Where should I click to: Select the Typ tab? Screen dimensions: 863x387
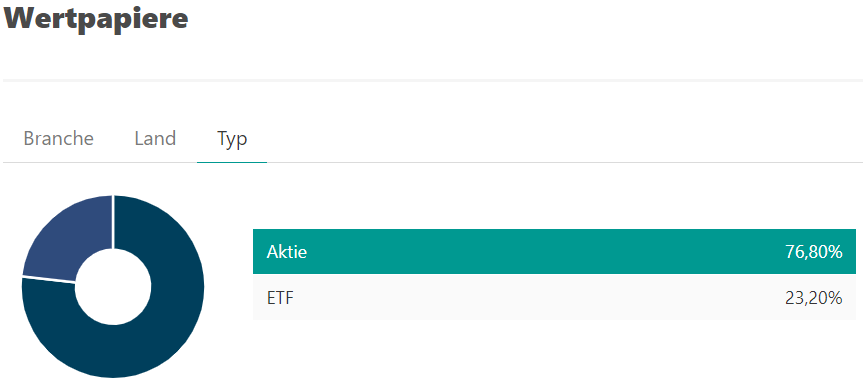232,139
